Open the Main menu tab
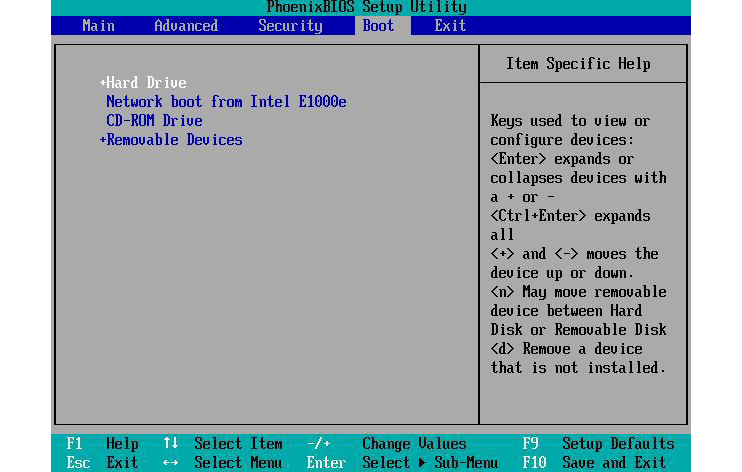The height and width of the screenshot is (472, 742). [x=98, y=26]
